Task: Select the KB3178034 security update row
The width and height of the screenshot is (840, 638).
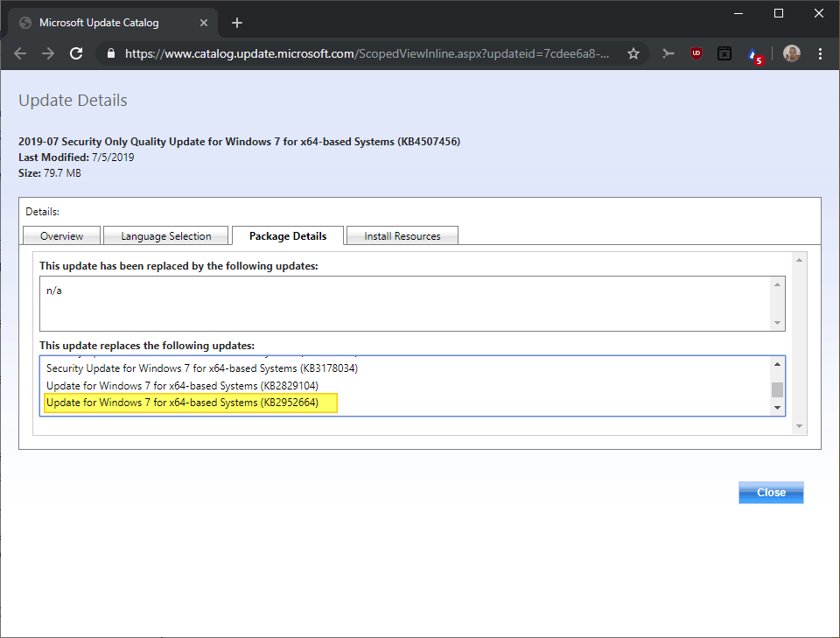Action: point(202,368)
